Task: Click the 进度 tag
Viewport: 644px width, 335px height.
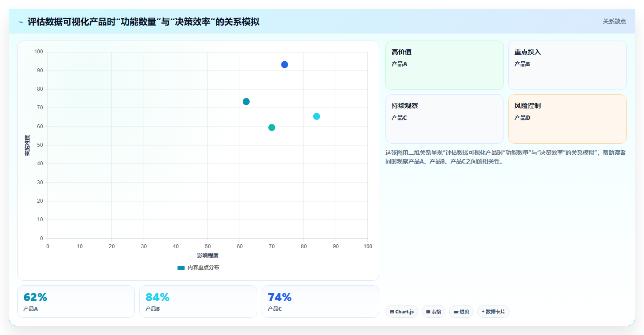Action: coord(461,312)
